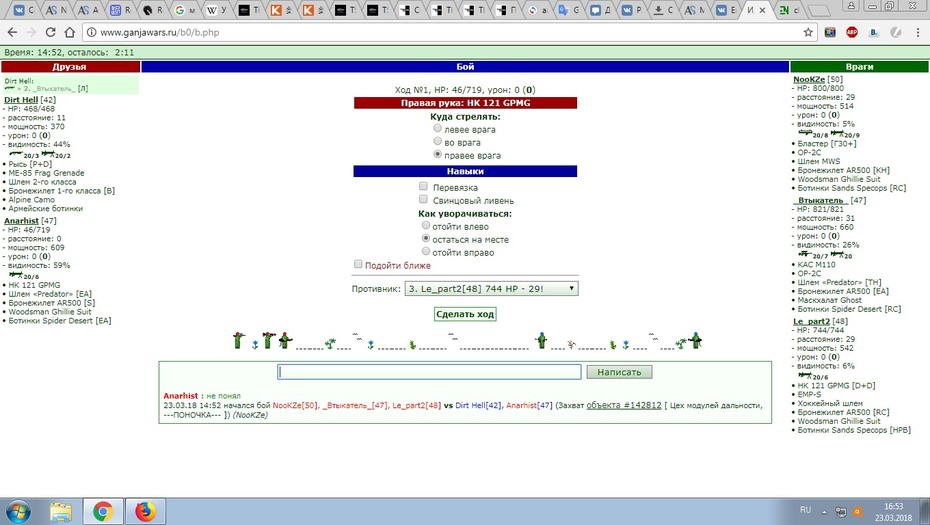Image resolution: width=930 pixels, height=525 pixels.
Task: Open File Explorer from the taskbar
Action: click(60, 511)
